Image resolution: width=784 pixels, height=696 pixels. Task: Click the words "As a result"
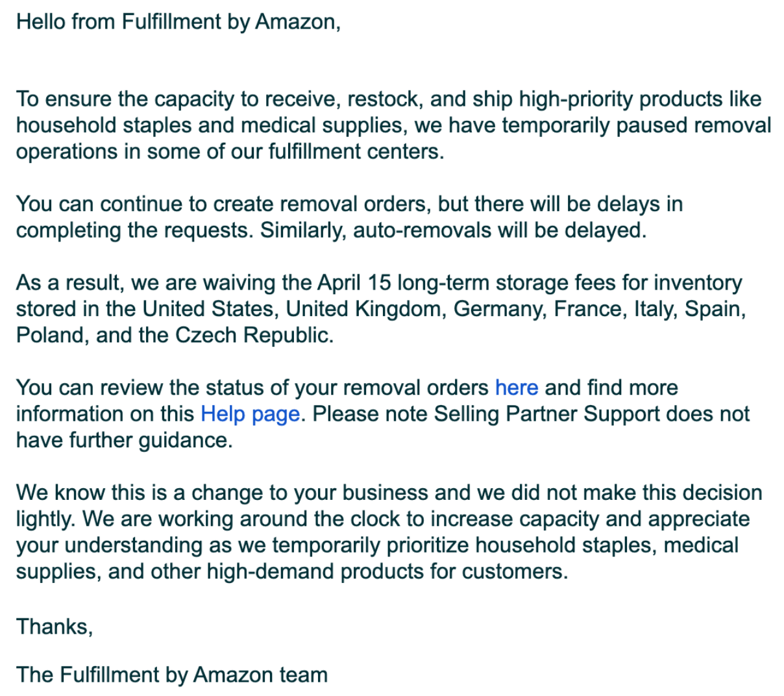(70, 283)
